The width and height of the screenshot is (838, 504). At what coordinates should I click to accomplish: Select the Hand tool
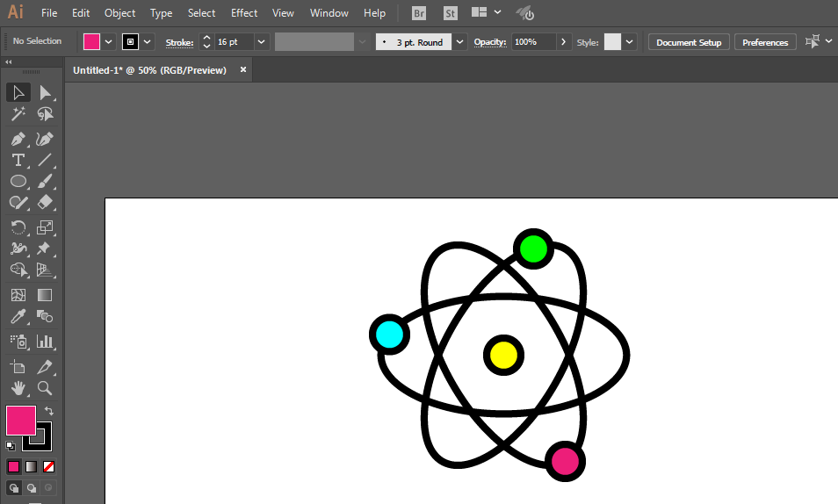18,388
